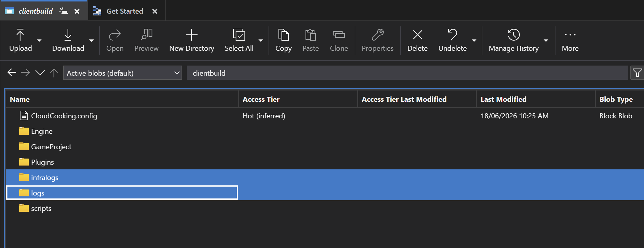Select the CloudCooking.config file

point(325,116)
